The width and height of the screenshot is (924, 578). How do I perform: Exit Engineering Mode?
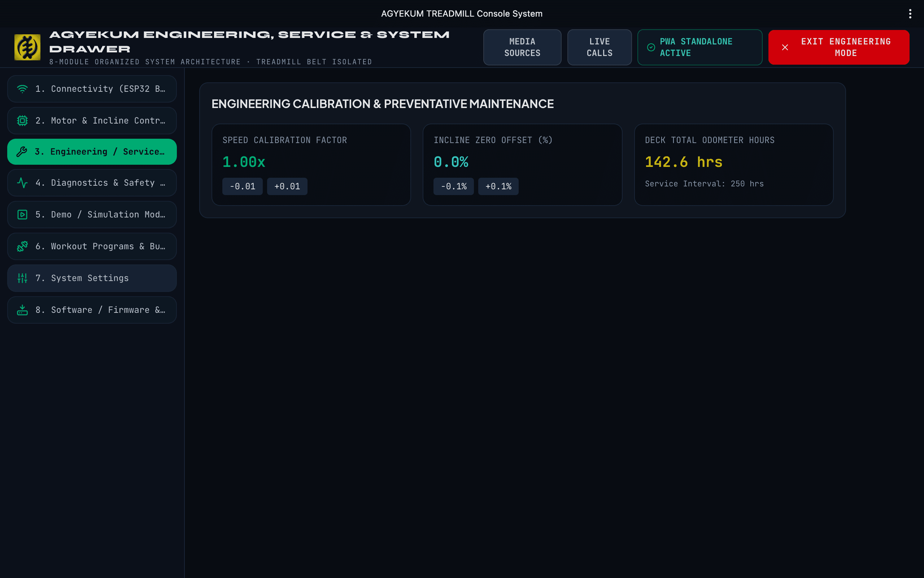tap(838, 47)
